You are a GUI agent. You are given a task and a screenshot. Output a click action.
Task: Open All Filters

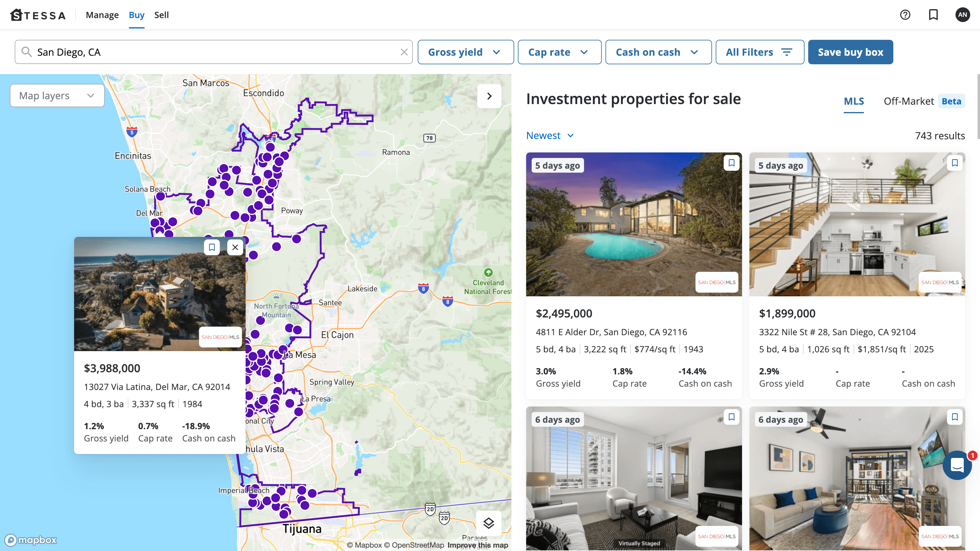(x=760, y=52)
